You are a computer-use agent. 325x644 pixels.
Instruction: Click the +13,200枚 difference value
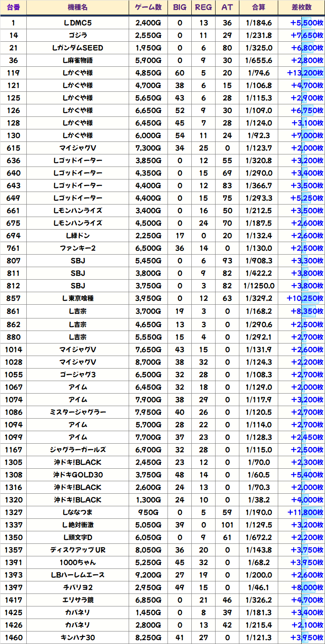click(x=305, y=73)
